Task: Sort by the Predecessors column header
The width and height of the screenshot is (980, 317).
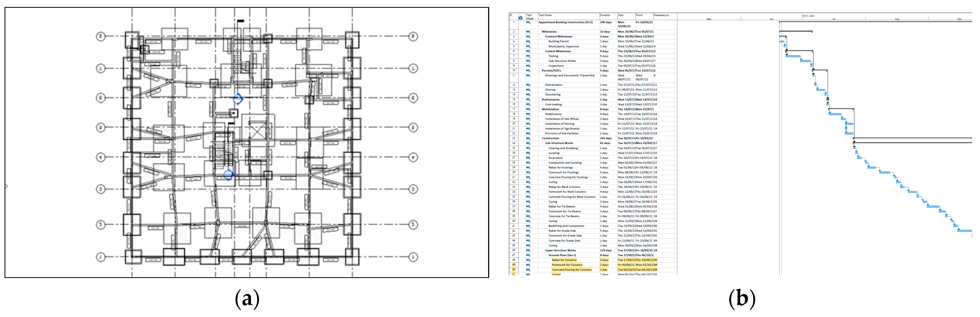Action: (x=661, y=15)
